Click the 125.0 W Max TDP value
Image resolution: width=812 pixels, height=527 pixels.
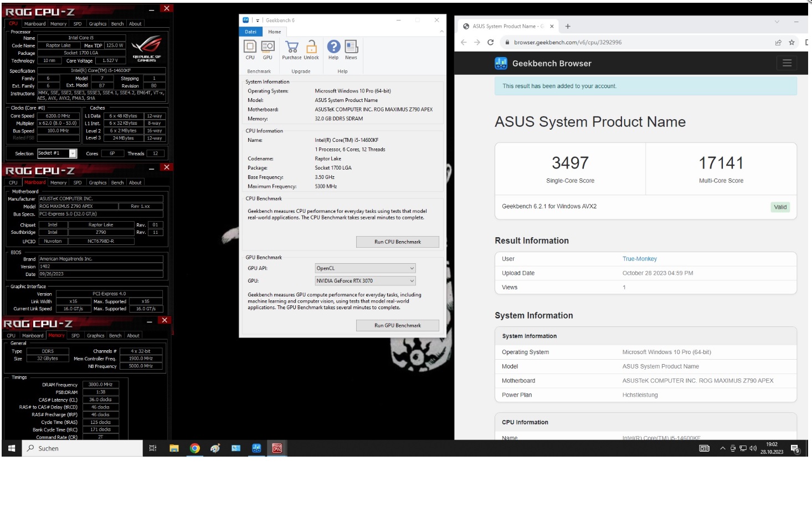tap(115, 45)
